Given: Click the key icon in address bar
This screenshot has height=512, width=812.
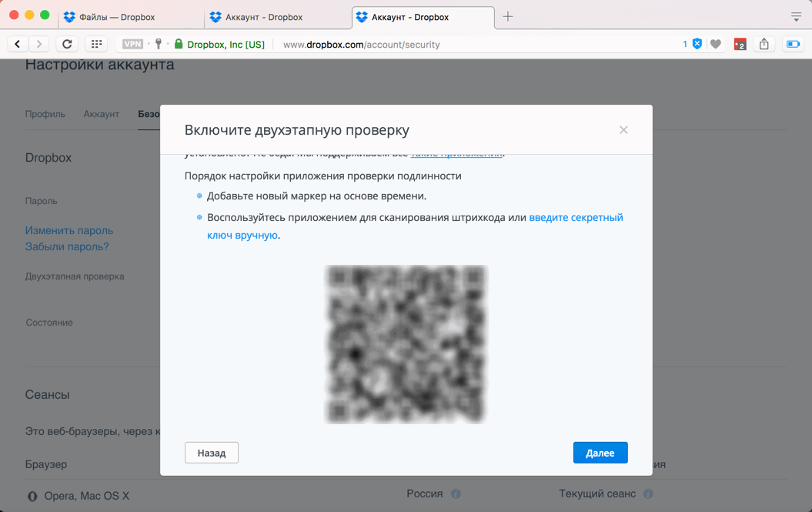Looking at the screenshot, I should click(159, 44).
